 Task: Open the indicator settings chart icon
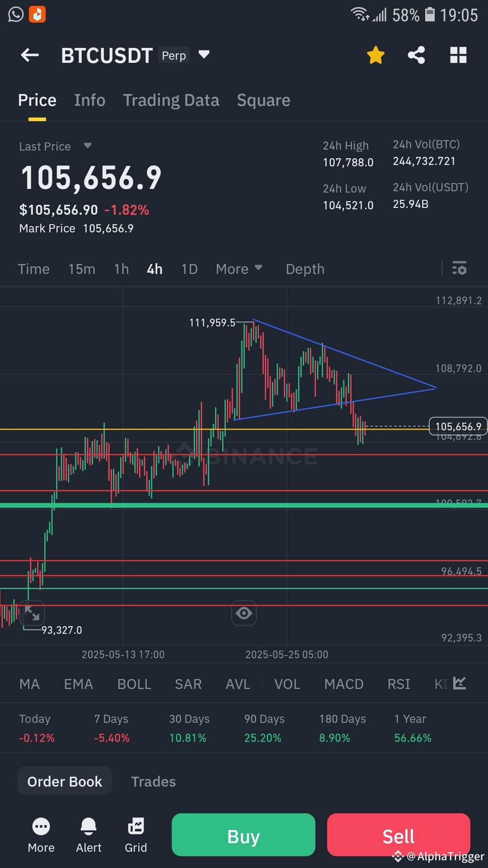click(x=460, y=683)
